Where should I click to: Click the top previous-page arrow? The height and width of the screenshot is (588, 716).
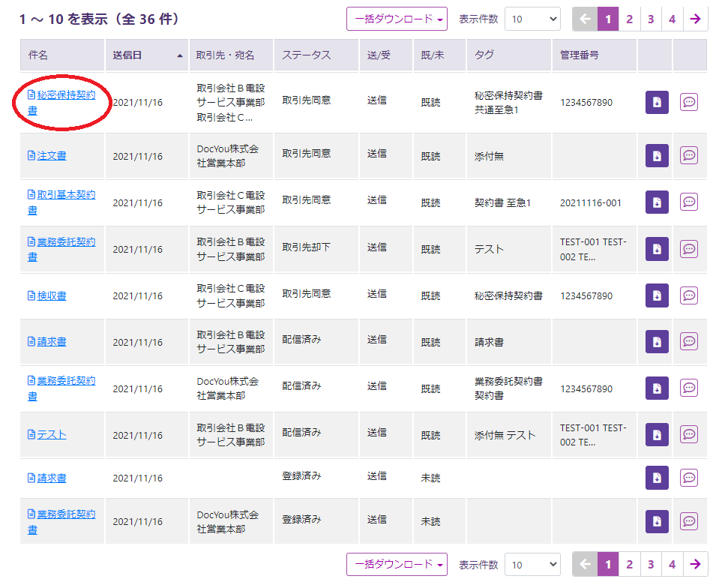pos(585,19)
